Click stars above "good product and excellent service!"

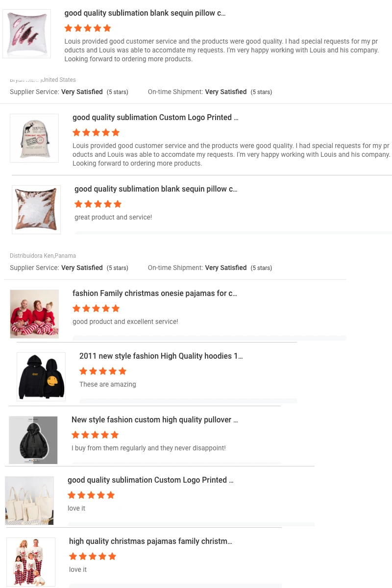[96, 308]
